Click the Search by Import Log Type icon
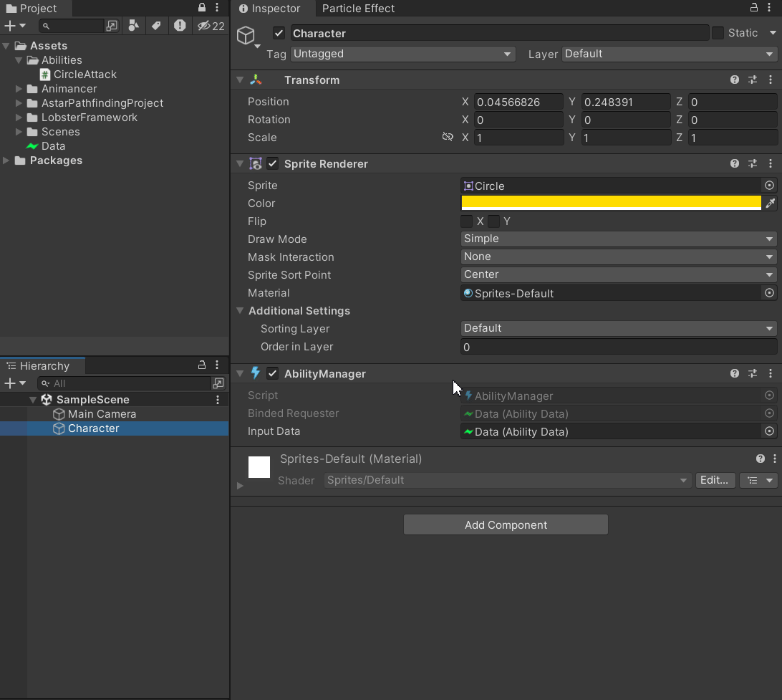Viewport: 782px width, 700px height. tap(180, 26)
